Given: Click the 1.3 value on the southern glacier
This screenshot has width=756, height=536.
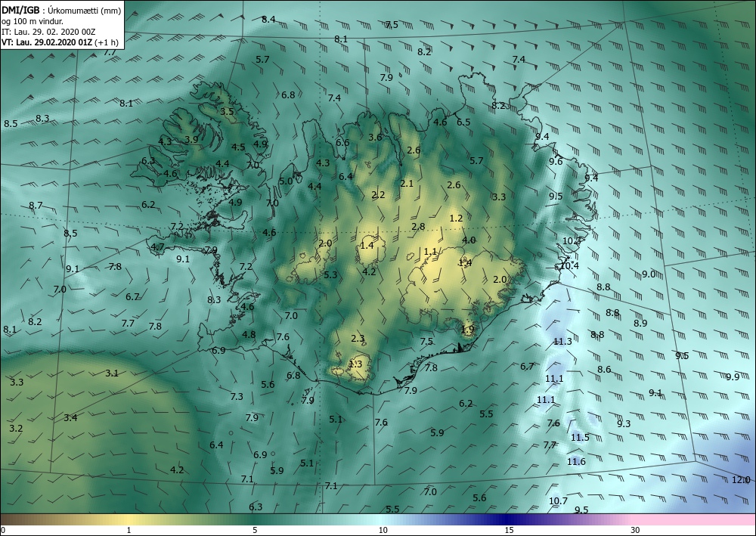Looking at the screenshot, I should (x=355, y=364).
